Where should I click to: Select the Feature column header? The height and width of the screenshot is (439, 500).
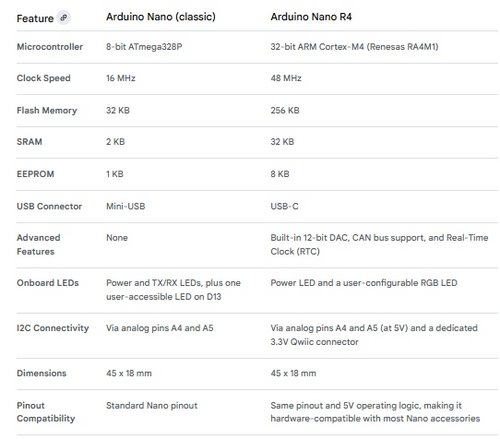pos(35,18)
